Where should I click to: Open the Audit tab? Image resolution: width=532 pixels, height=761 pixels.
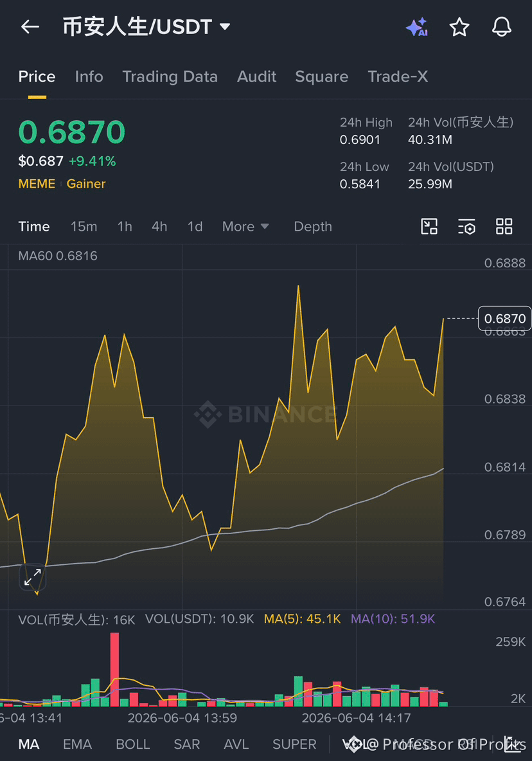click(x=256, y=76)
